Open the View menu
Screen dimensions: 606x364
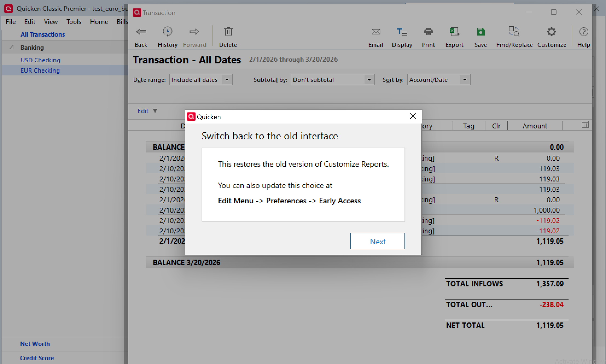[51, 22]
